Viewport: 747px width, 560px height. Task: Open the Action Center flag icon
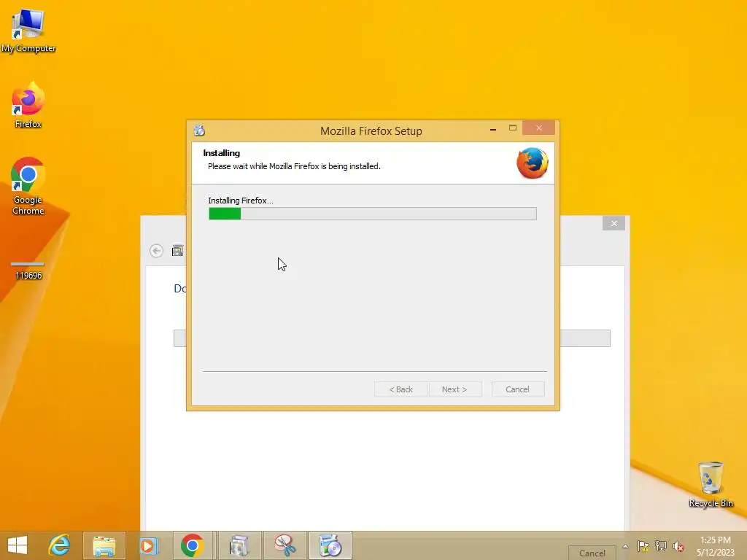click(643, 546)
